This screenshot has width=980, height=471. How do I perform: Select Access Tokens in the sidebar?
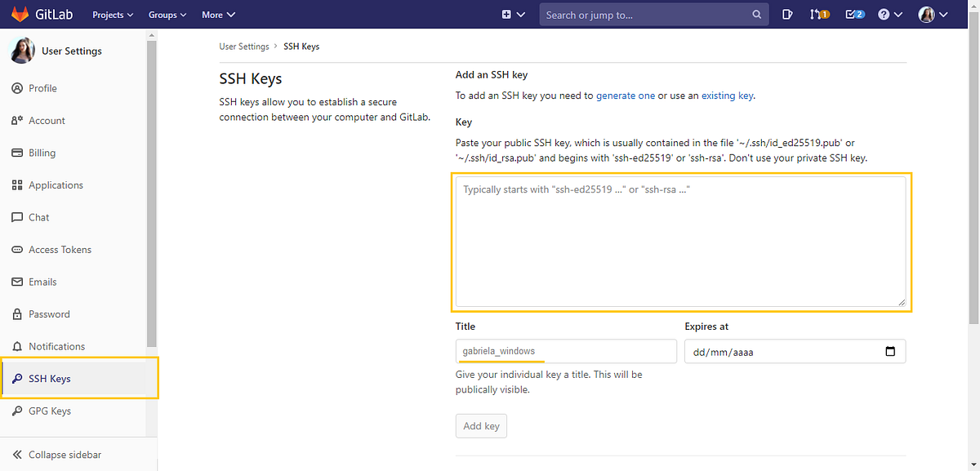[x=60, y=249]
